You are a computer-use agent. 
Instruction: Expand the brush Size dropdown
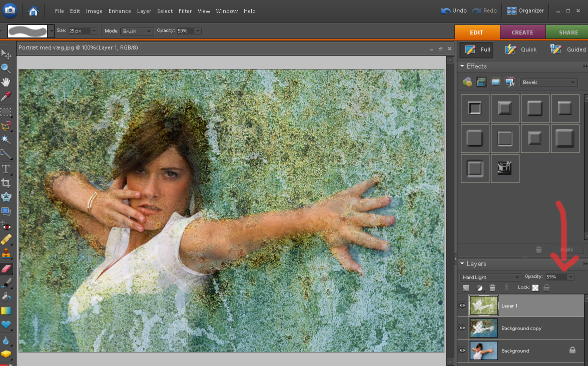94,31
